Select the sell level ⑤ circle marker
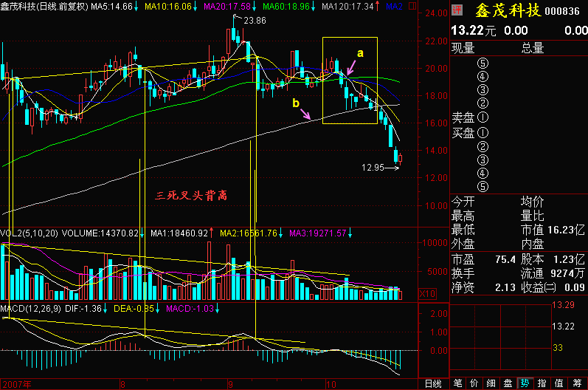 tap(482, 63)
